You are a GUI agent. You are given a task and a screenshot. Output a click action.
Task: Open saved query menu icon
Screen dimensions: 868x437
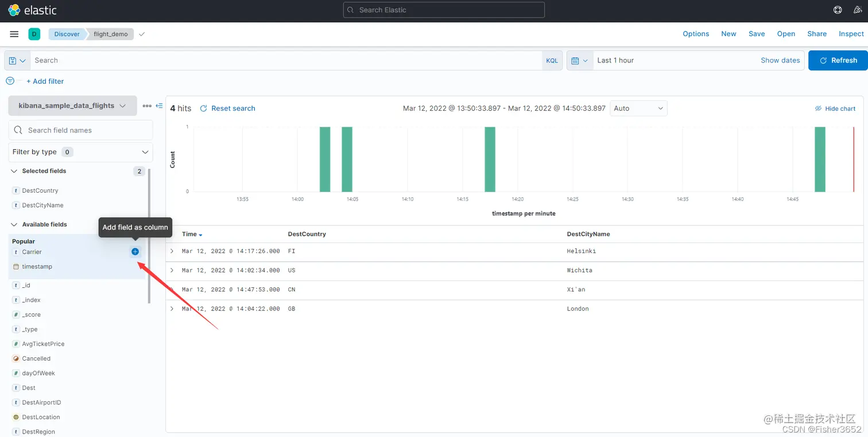(17, 60)
